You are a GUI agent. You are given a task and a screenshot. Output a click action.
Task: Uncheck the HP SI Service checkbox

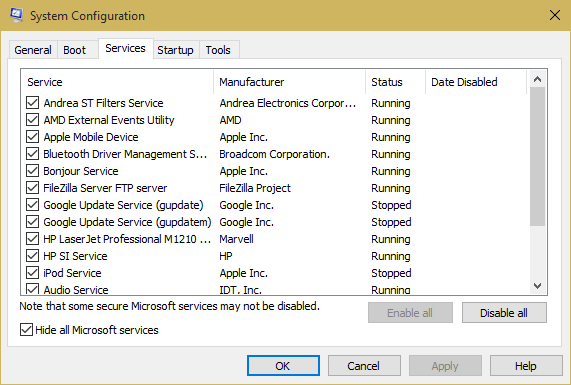32,256
